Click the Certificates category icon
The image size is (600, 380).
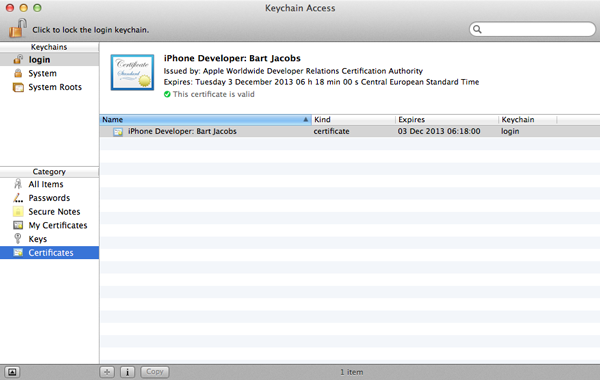[x=18, y=253]
